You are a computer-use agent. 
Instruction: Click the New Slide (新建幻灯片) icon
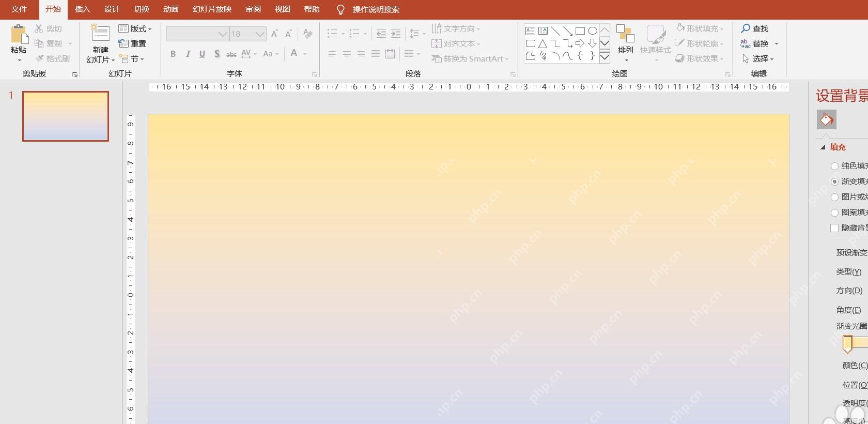click(x=100, y=33)
